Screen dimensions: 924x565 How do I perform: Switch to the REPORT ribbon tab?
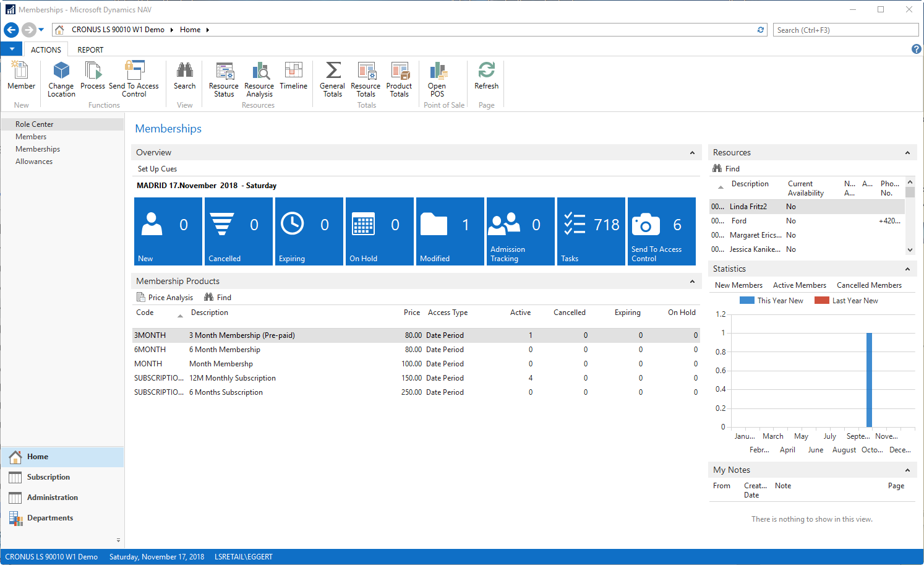tap(90, 50)
